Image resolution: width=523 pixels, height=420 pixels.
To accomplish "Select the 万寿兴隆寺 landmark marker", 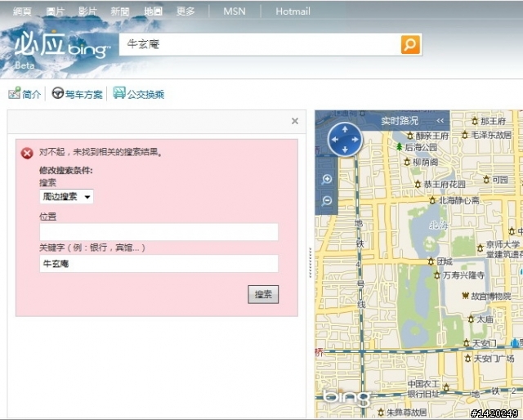I will (437, 275).
